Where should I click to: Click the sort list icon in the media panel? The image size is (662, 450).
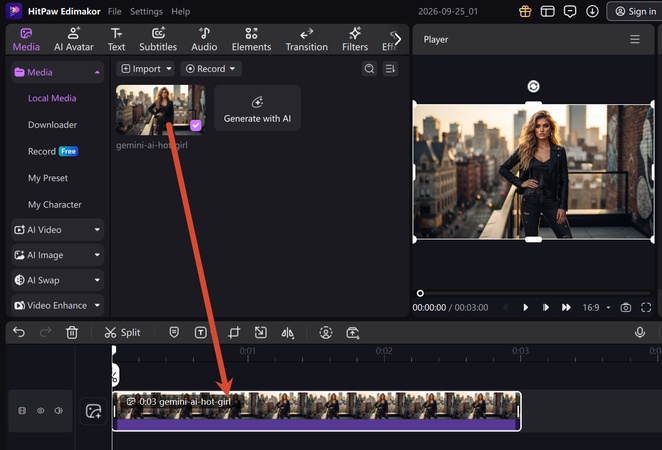390,69
